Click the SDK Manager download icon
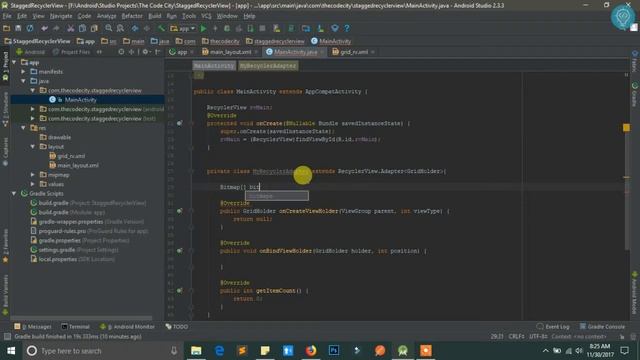The image size is (640, 360). click(321, 28)
